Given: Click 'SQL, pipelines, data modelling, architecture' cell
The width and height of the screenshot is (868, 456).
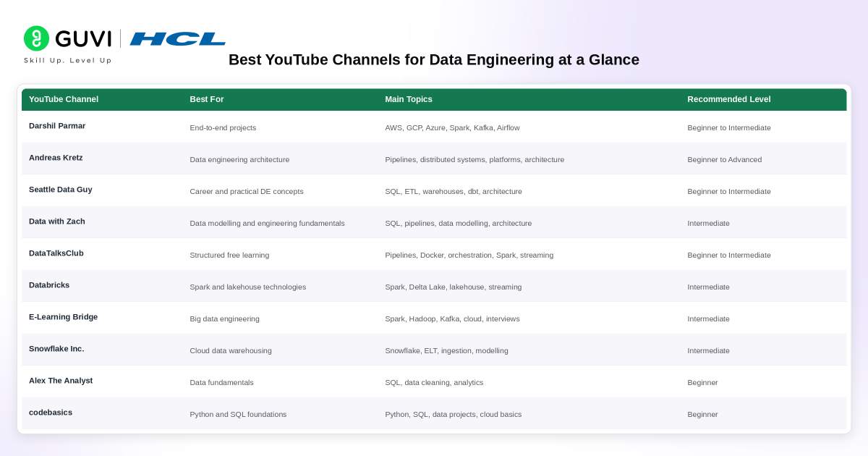Looking at the screenshot, I should 458,224.
